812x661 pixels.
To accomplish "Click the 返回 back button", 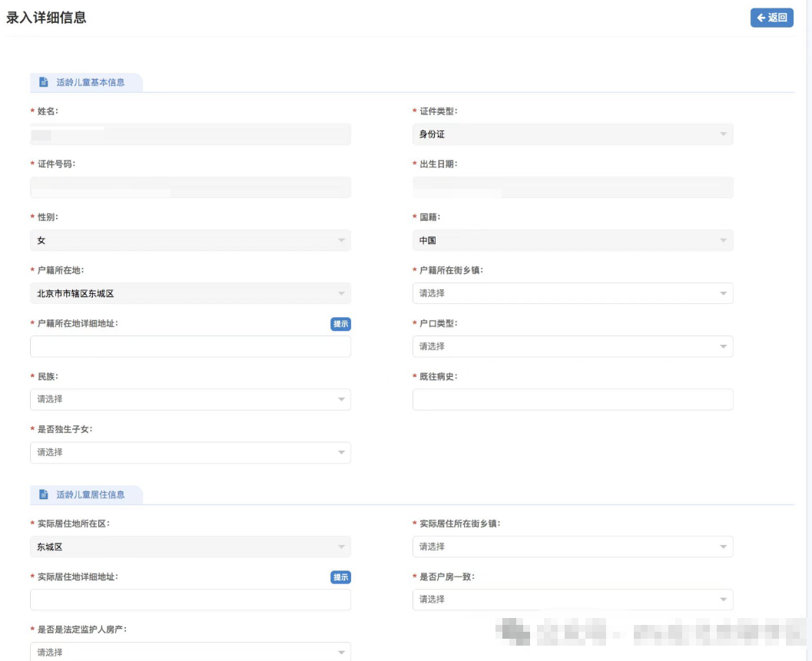I will pos(771,18).
